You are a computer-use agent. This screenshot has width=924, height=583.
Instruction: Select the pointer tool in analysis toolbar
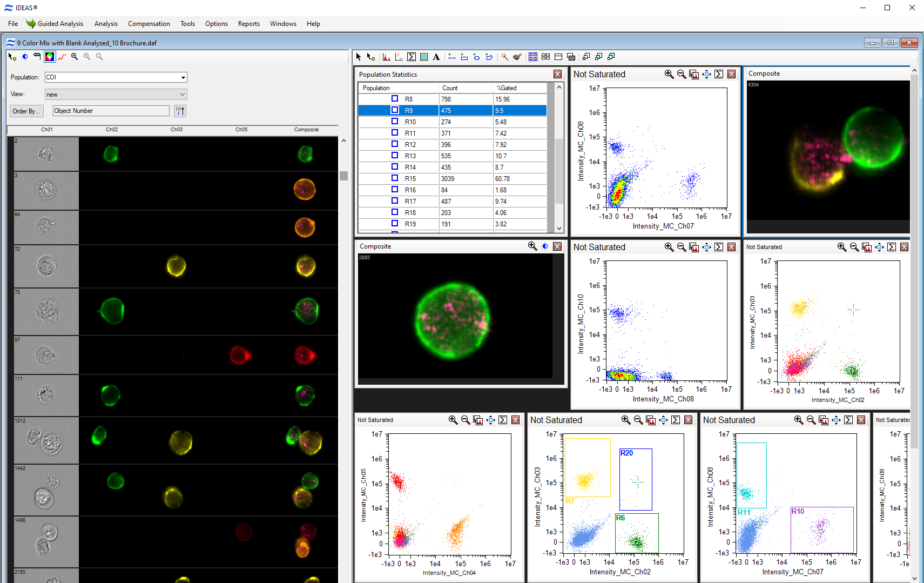pyautogui.click(x=359, y=57)
